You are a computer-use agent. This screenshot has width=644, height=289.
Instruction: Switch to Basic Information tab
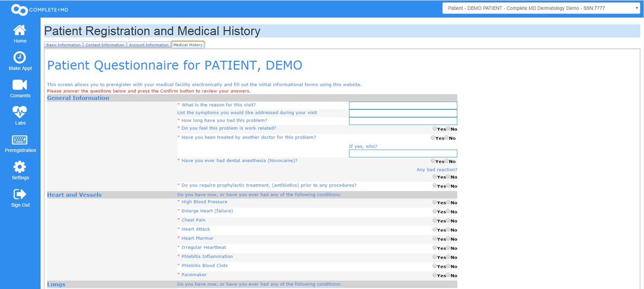pyautogui.click(x=63, y=45)
